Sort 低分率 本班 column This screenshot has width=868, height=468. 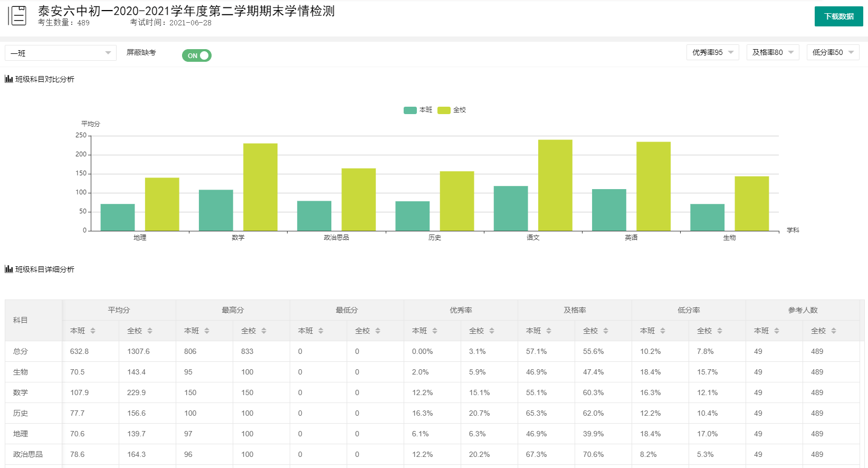click(663, 331)
